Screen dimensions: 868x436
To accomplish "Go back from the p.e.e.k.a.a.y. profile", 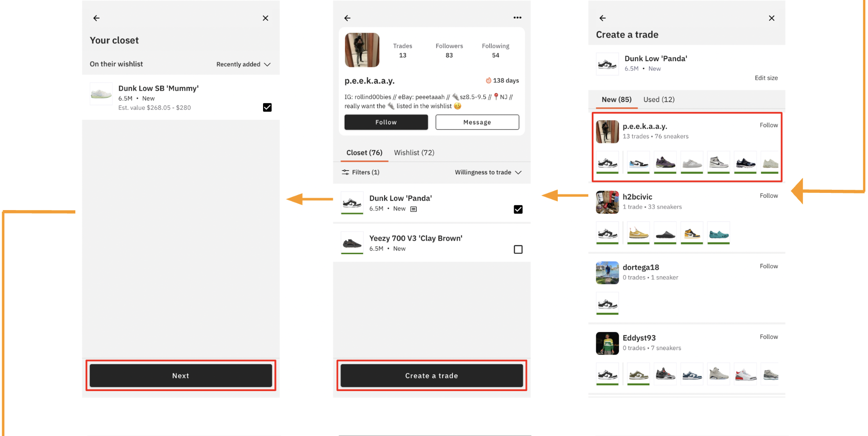I will [347, 18].
